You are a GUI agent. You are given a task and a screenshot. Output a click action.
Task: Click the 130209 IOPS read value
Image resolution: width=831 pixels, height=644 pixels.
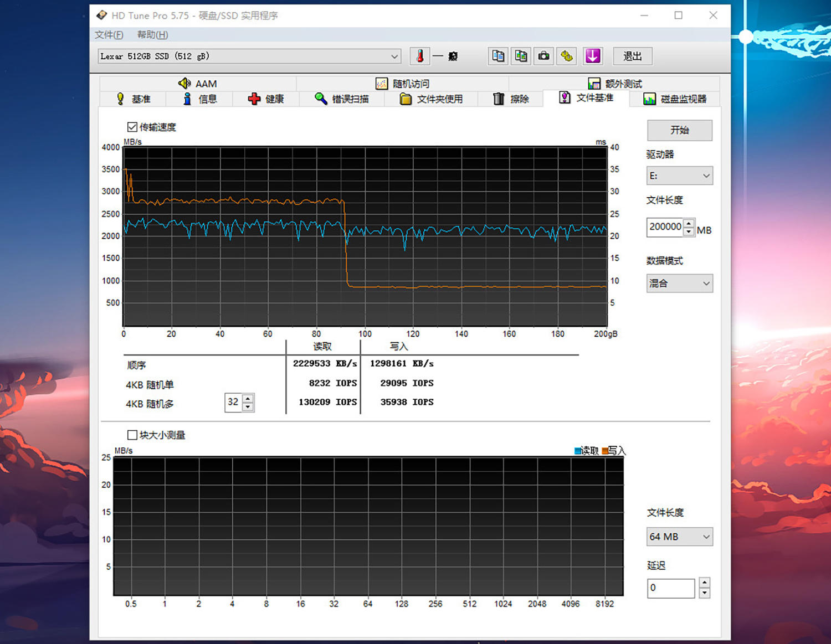327,402
